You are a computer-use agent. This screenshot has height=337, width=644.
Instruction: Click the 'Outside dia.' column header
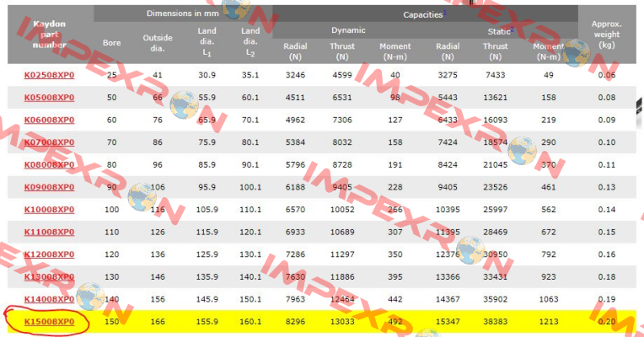158,43
